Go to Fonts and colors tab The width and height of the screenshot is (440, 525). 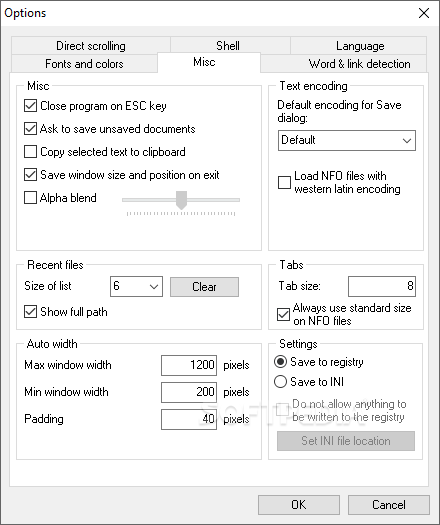(x=84, y=64)
